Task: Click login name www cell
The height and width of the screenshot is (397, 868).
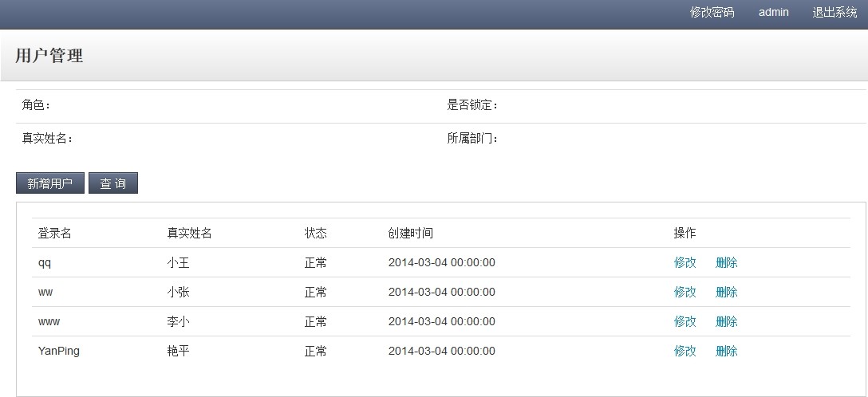Action: pyautogui.click(x=49, y=321)
